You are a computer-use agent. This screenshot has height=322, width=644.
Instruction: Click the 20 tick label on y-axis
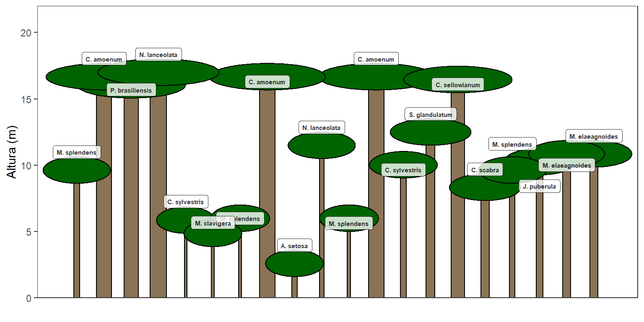click(25, 33)
